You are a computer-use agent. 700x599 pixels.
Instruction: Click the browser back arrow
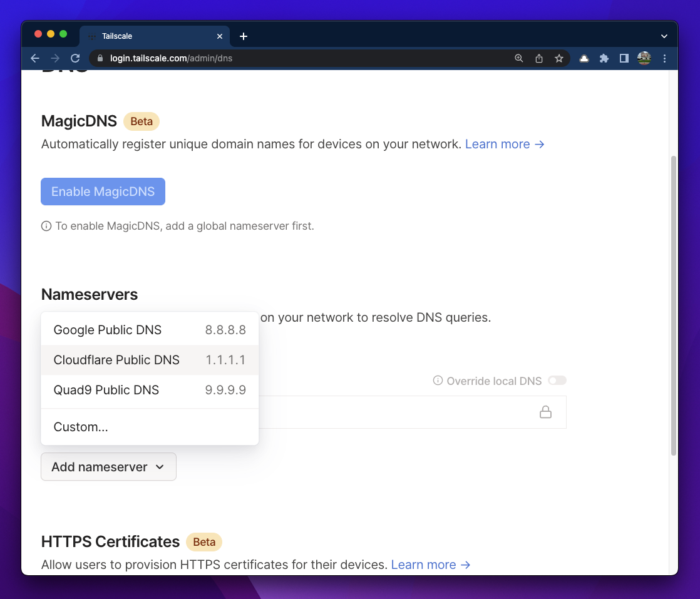35,58
